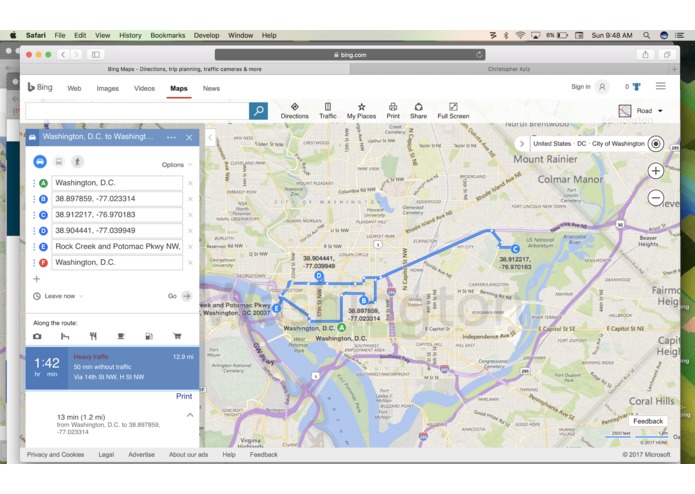Screen dimensions: 695x494
Task: Open the Bookmarks menu
Action: click(x=168, y=35)
